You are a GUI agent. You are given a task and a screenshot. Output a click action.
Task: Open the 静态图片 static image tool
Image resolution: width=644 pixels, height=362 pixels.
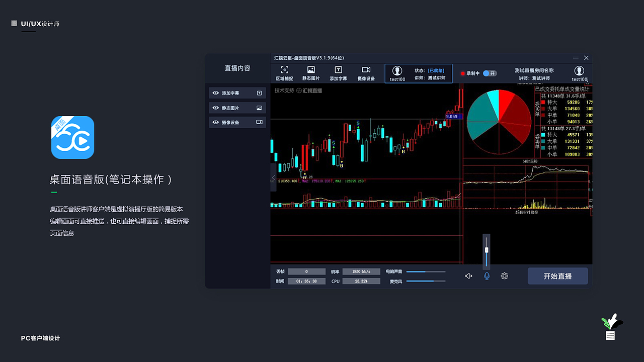tap(311, 73)
